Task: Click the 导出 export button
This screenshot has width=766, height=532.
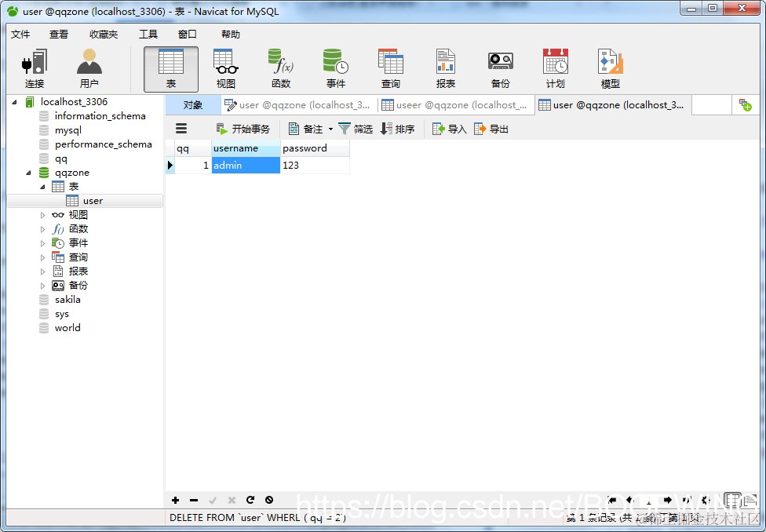Action: [x=491, y=129]
